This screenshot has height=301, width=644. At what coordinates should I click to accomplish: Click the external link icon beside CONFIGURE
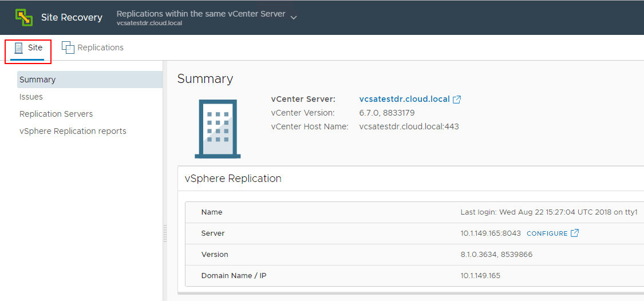pos(575,233)
